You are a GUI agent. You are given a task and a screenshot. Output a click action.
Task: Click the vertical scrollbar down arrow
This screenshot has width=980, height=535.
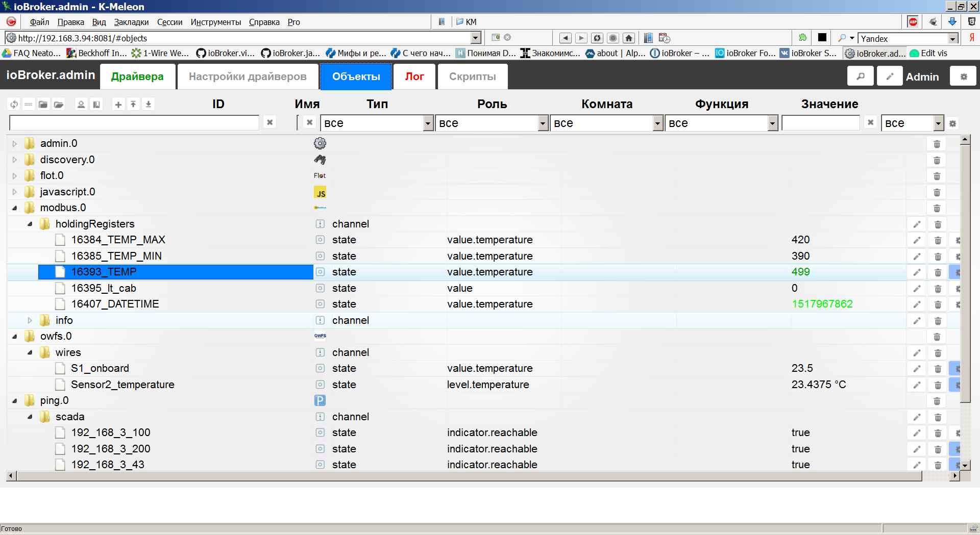965,465
